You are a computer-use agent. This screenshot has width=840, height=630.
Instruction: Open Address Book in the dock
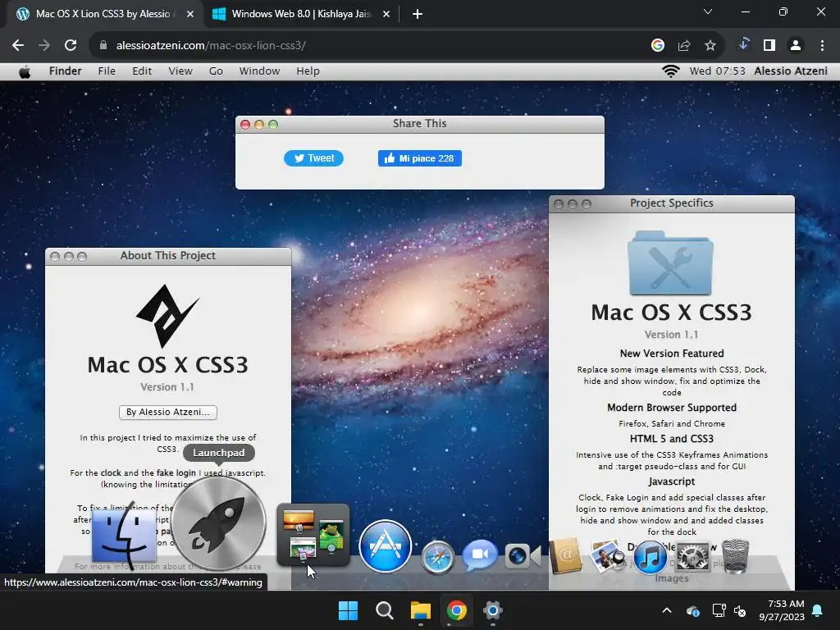(565, 555)
